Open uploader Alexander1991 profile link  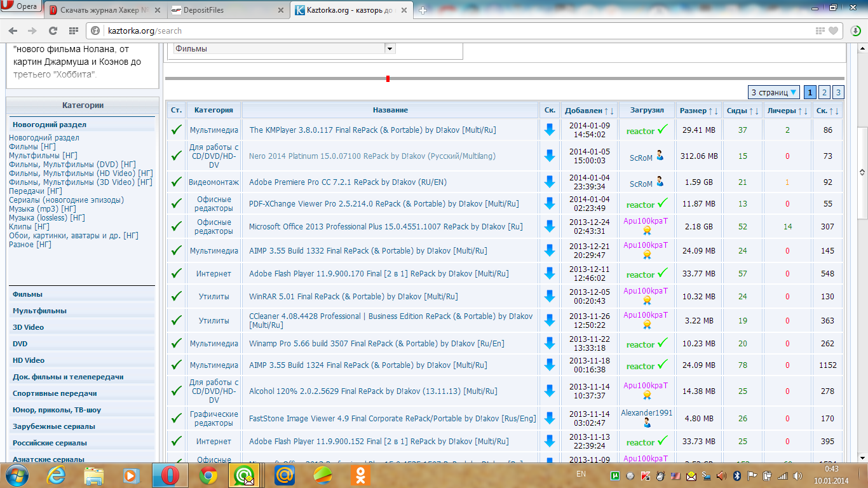click(x=646, y=413)
